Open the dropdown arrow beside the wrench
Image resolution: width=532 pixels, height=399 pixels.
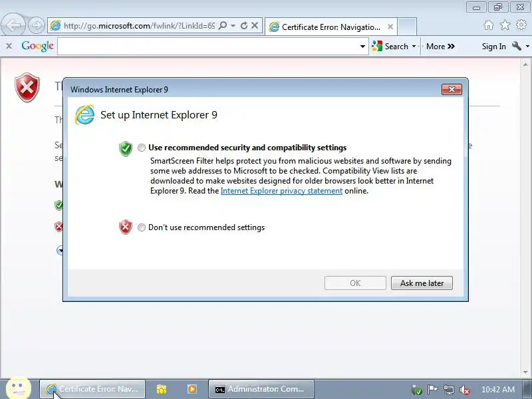pyautogui.click(x=527, y=47)
